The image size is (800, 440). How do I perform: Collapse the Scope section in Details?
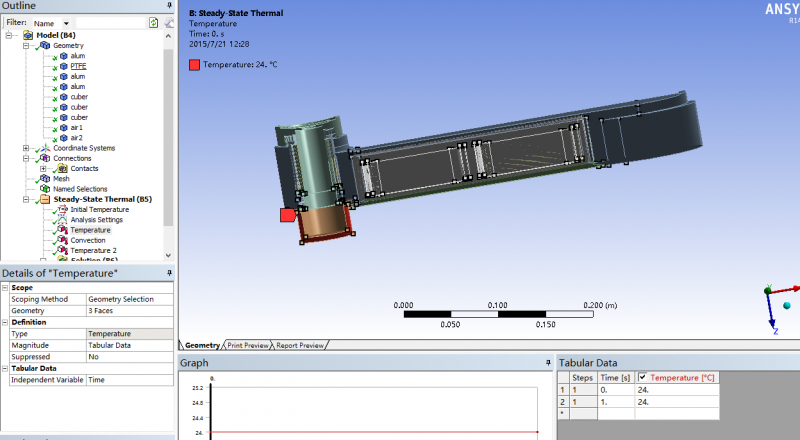point(5,288)
